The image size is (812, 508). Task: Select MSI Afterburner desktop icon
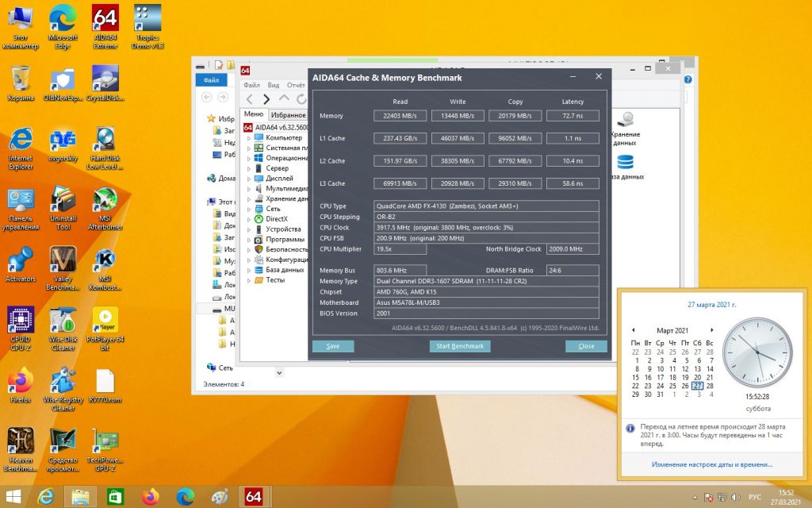click(105, 209)
